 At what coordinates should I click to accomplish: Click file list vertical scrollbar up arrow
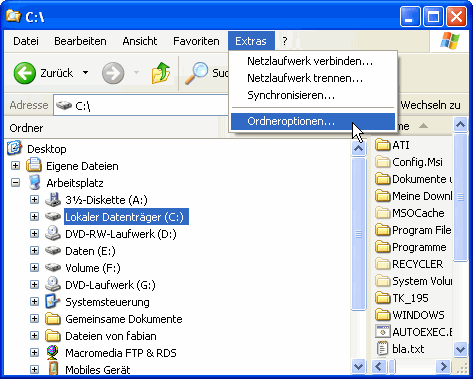[461, 125]
